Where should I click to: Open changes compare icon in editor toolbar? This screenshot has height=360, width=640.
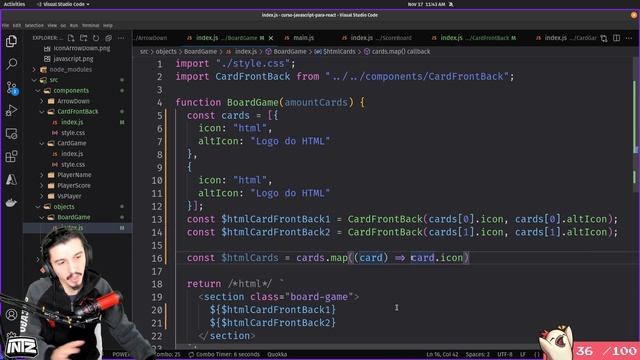point(604,38)
